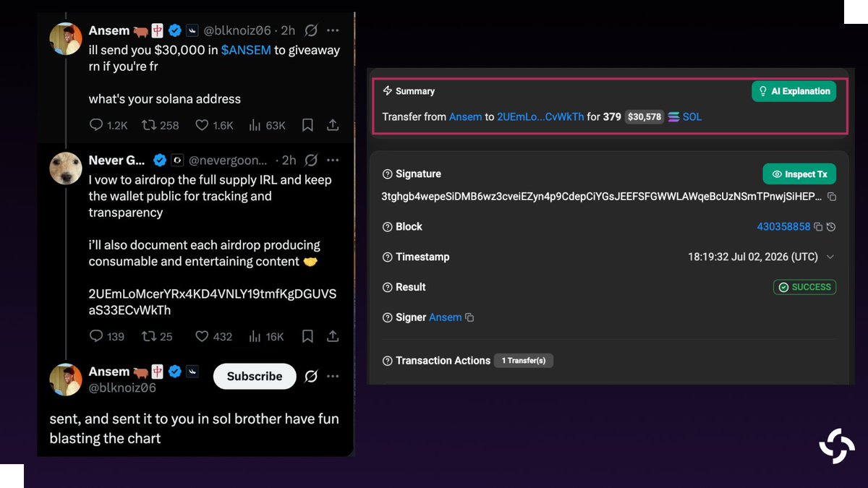Open @nevergoon... profile handle
Viewport: 868px width, 488px height.
pyautogui.click(x=229, y=160)
